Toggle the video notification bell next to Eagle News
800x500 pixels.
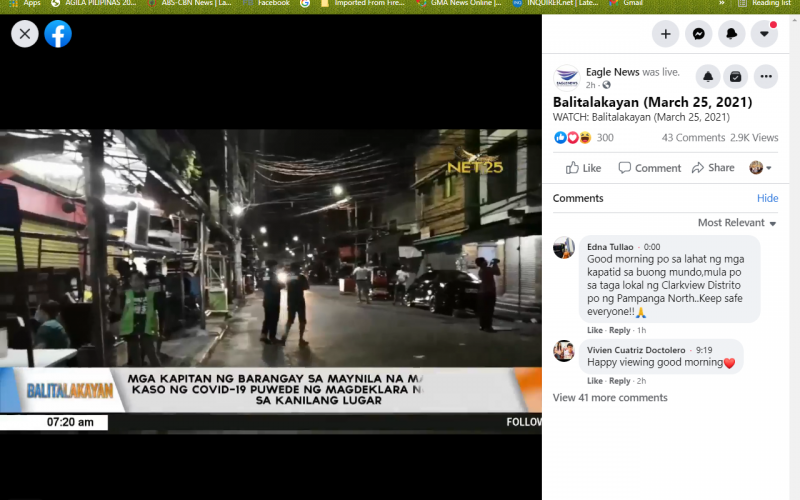[x=708, y=76]
